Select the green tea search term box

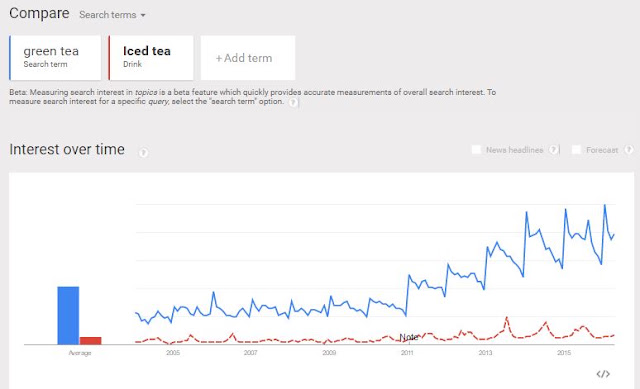[55, 58]
